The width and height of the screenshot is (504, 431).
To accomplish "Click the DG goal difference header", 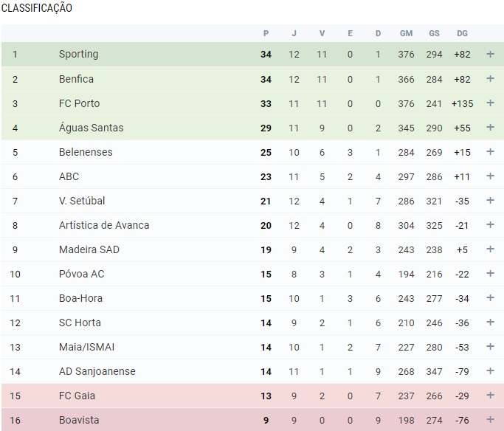I will (462, 33).
